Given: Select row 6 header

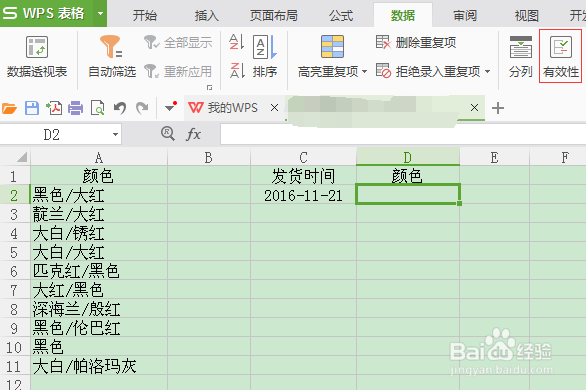Looking at the screenshot, I should 15,271.
